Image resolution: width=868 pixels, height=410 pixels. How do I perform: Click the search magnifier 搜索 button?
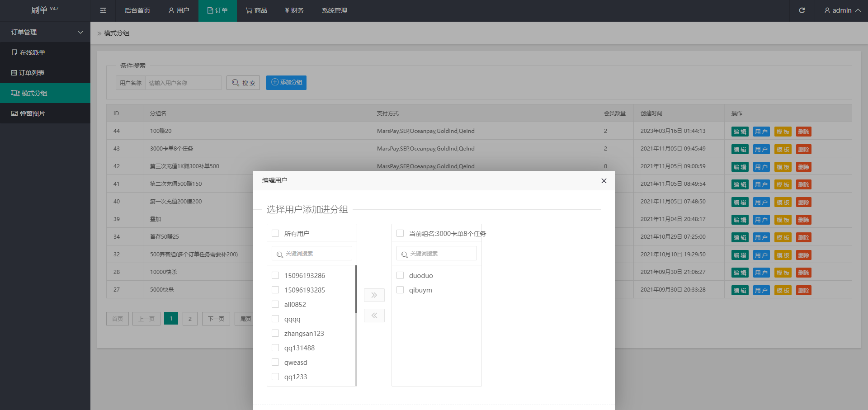243,83
